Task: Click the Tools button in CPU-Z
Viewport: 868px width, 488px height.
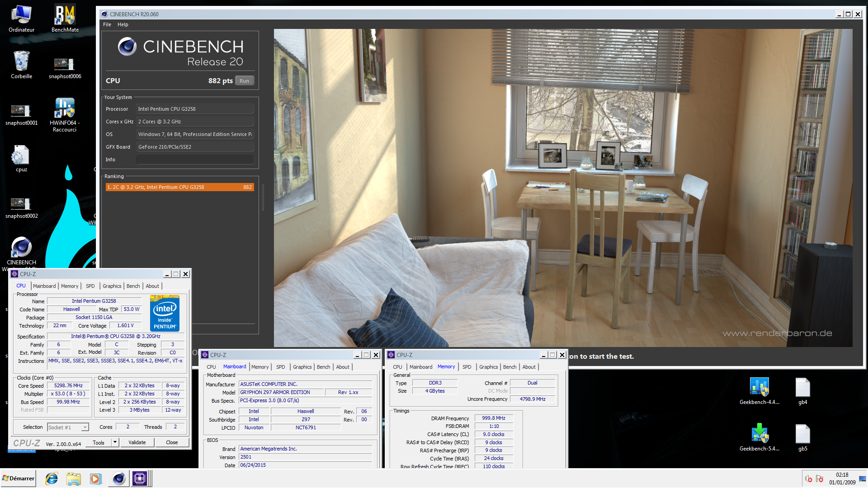Action: 99,443
